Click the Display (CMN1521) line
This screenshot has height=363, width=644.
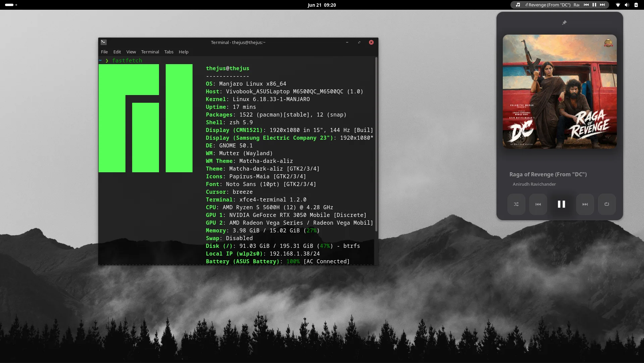(289, 130)
